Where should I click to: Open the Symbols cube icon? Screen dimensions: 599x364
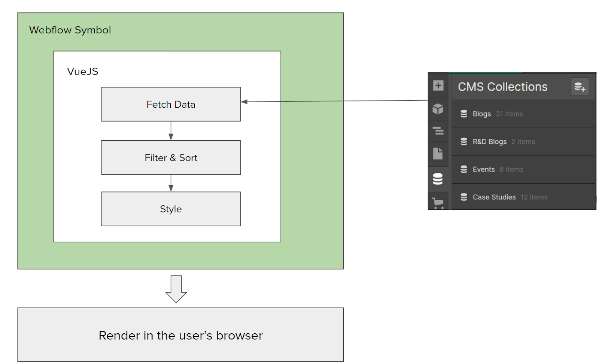(x=438, y=108)
